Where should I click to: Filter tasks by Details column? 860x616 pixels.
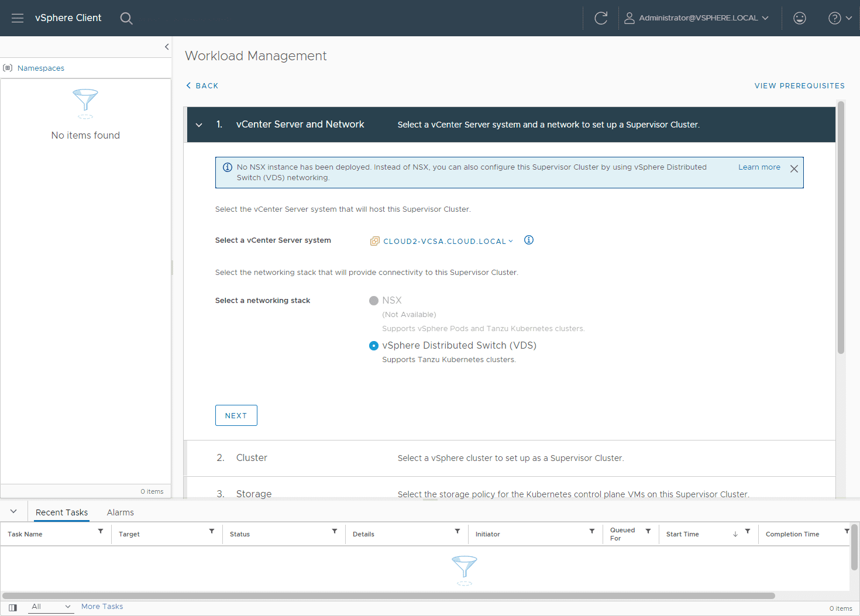[x=457, y=531]
